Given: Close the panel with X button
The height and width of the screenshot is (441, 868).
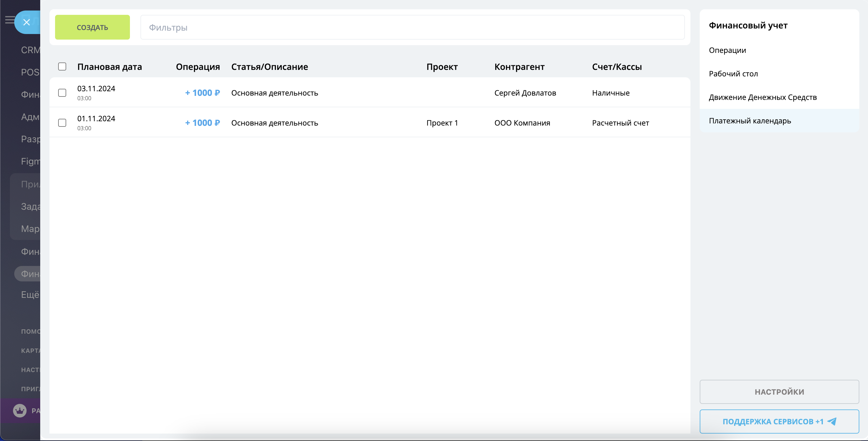Looking at the screenshot, I should [27, 22].
